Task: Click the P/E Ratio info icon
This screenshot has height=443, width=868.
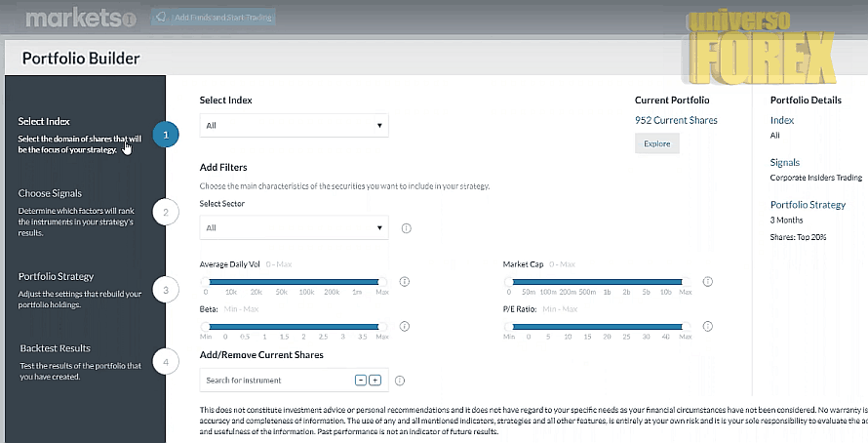Action: click(x=707, y=326)
